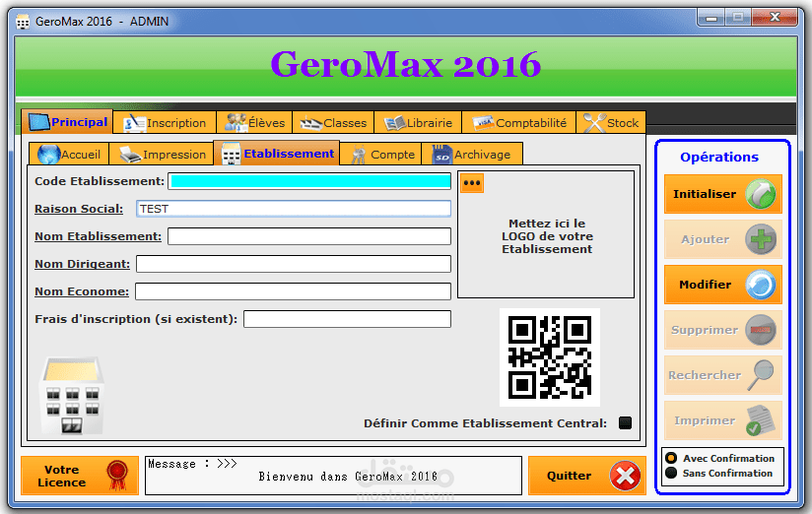Open Votre Licence
Viewport: 812px width, 514px height.
click(x=80, y=476)
